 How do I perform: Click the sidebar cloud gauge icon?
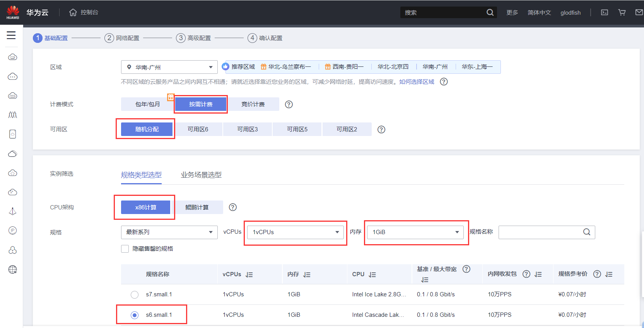pos(12,192)
